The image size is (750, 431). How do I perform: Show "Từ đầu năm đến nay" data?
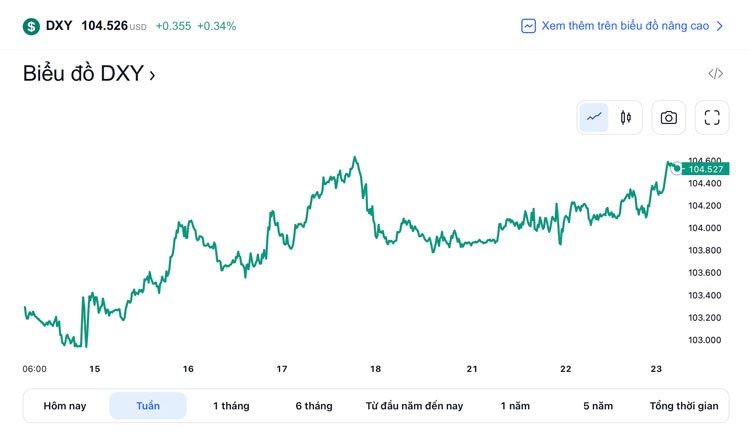click(414, 406)
